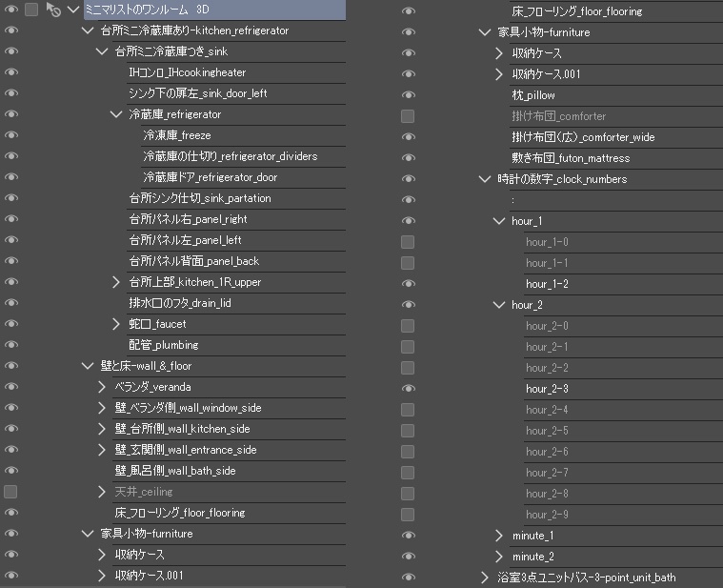Select the plumbing object in the tree
The width and height of the screenshot is (723, 588).
point(163,345)
